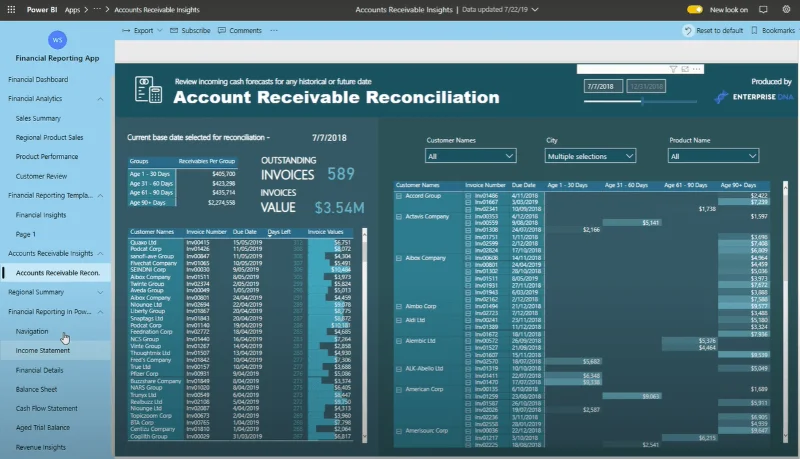Viewport: 800px width, 459px height.
Task: Click the breadcrumb ellipsis after Apps
Action: coord(97,9)
